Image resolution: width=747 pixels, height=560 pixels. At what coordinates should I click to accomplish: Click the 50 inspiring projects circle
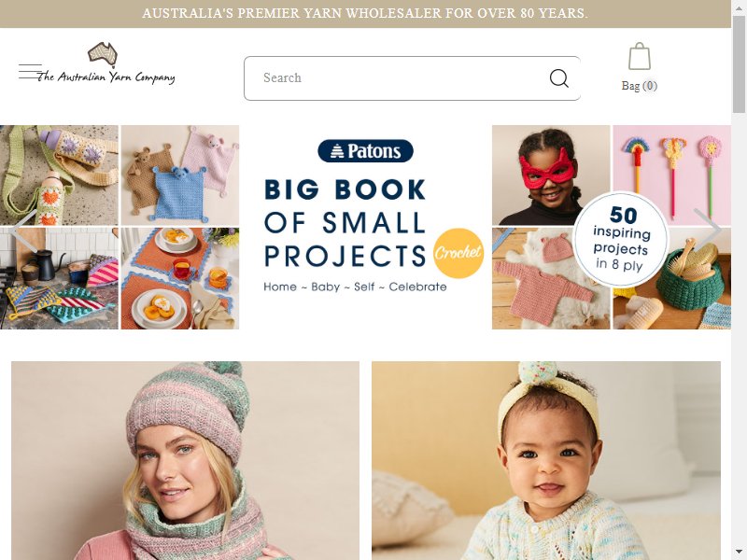pyautogui.click(x=621, y=240)
